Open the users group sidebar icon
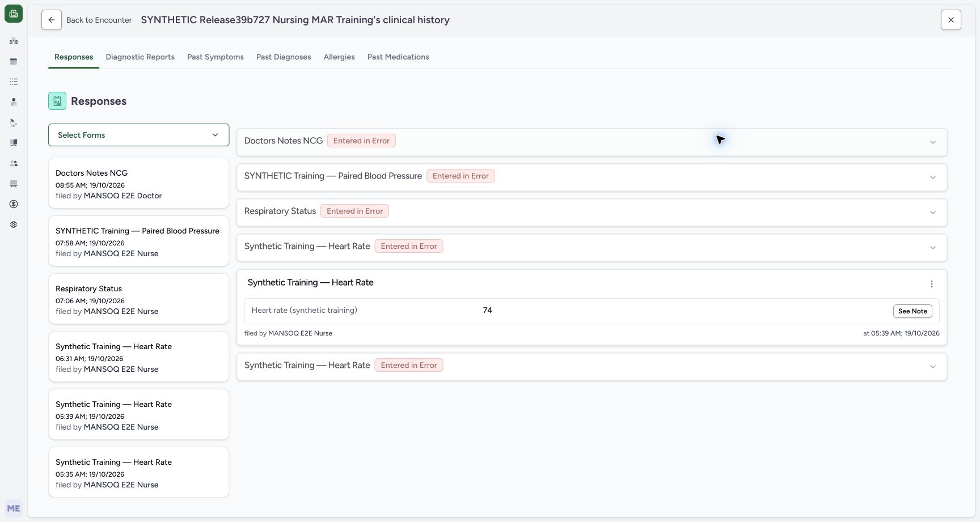This screenshot has width=980, height=522. click(x=14, y=163)
